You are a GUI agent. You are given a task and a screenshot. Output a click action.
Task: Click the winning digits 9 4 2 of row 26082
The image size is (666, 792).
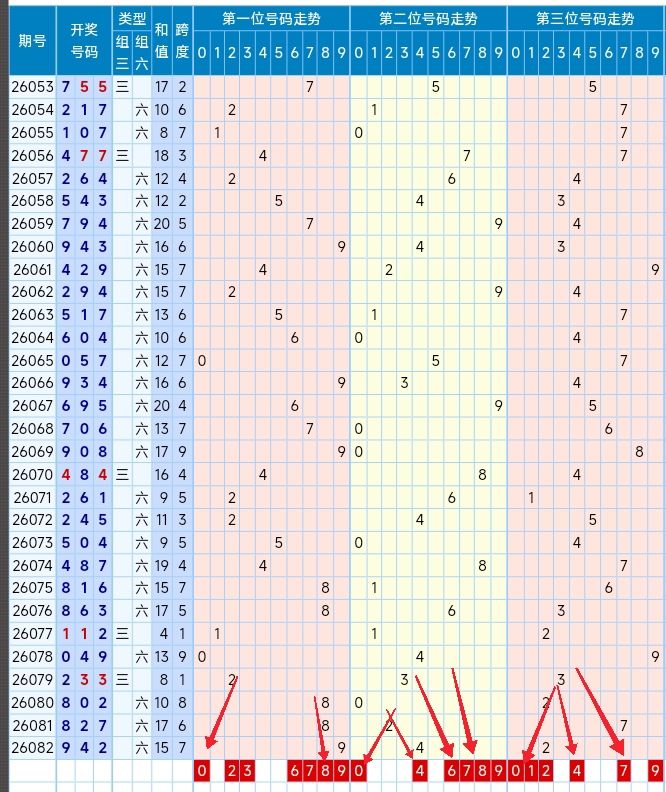tap(84, 748)
